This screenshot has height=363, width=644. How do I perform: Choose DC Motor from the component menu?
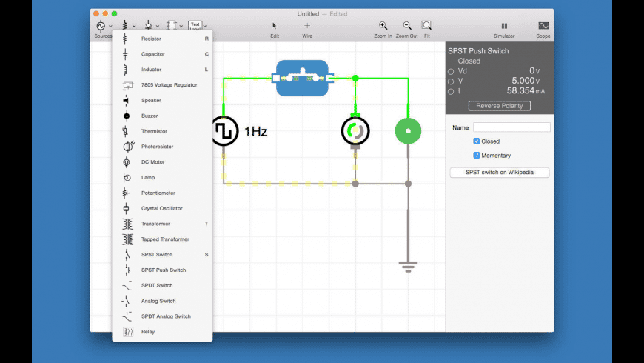tap(152, 162)
